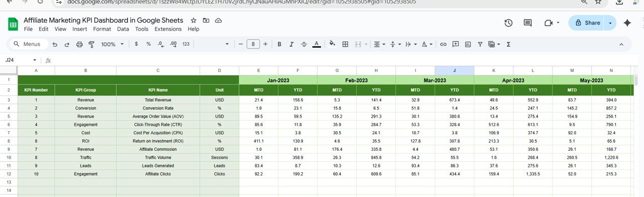Click the Undo arrow icon

coord(54,44)
